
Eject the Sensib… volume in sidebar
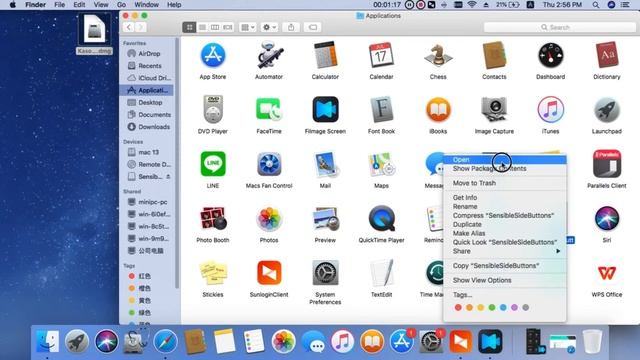click(x=168, y=177)
